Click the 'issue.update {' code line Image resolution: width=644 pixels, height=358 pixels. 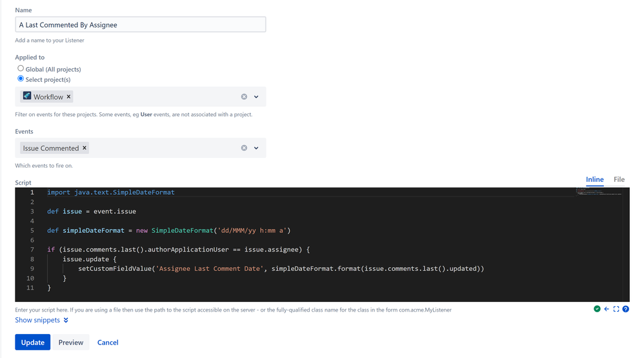90,259
